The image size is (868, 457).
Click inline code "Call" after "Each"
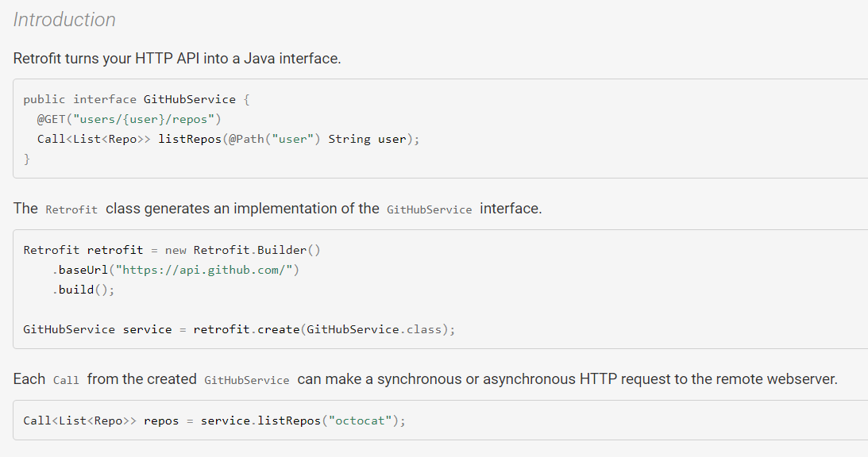tap(66, 381)
